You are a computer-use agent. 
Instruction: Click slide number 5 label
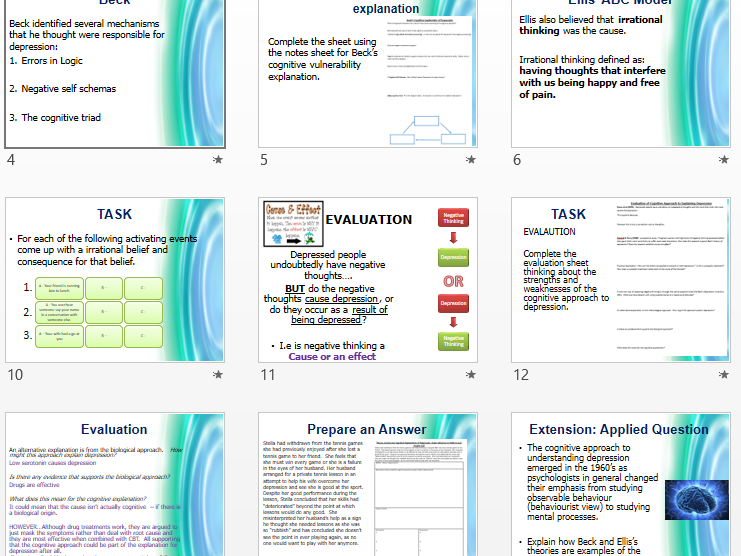pos(264,160)
